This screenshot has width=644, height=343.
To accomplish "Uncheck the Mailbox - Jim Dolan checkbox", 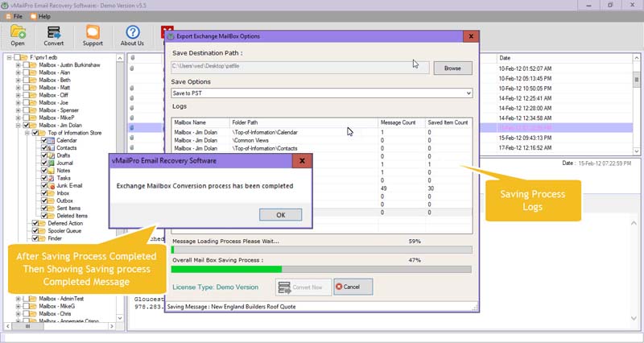I will pos(26,126).
